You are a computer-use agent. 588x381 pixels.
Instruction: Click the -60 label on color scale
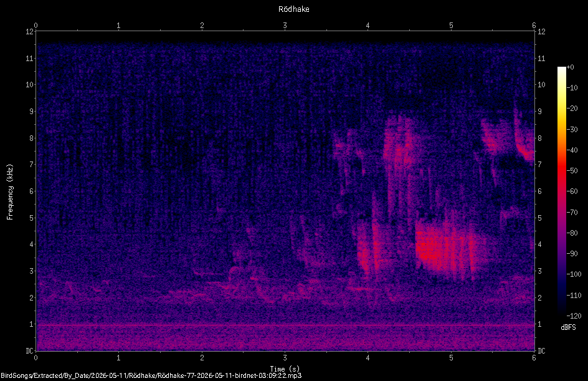(572, 191)
